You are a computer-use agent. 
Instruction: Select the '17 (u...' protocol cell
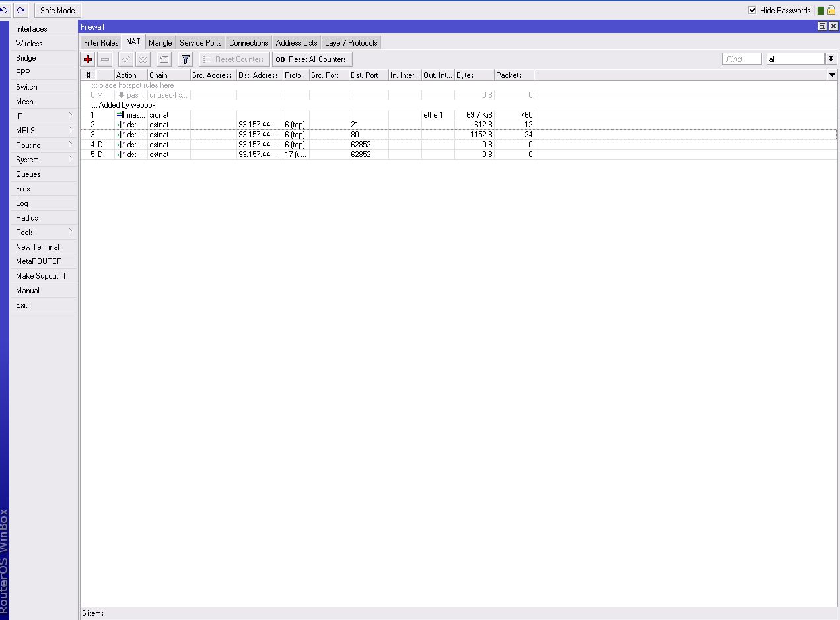click(x=296, y=155)
